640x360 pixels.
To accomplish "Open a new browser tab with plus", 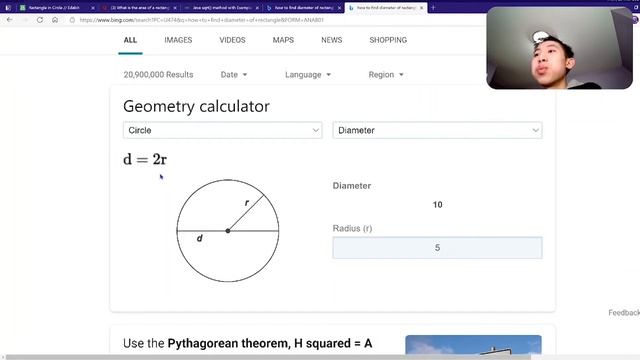I will click(x=433, y=7).
